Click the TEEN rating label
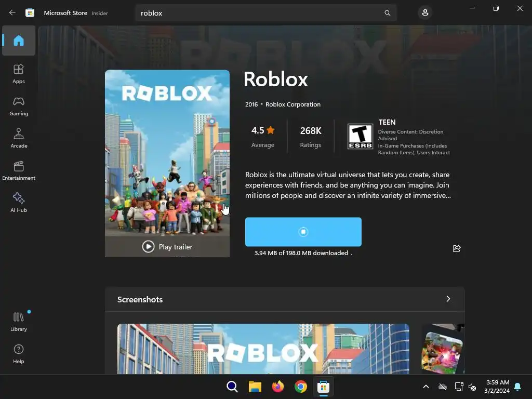Screen dimensions: 532x399 387,122
